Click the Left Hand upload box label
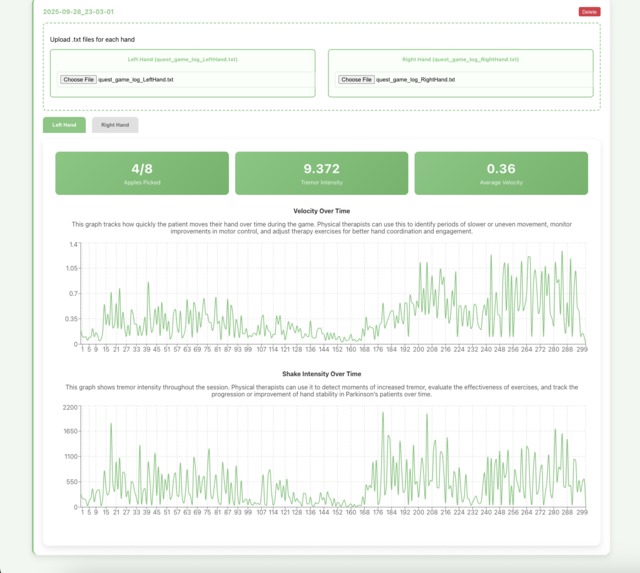The image size is (640, 573). pos(182,59)
